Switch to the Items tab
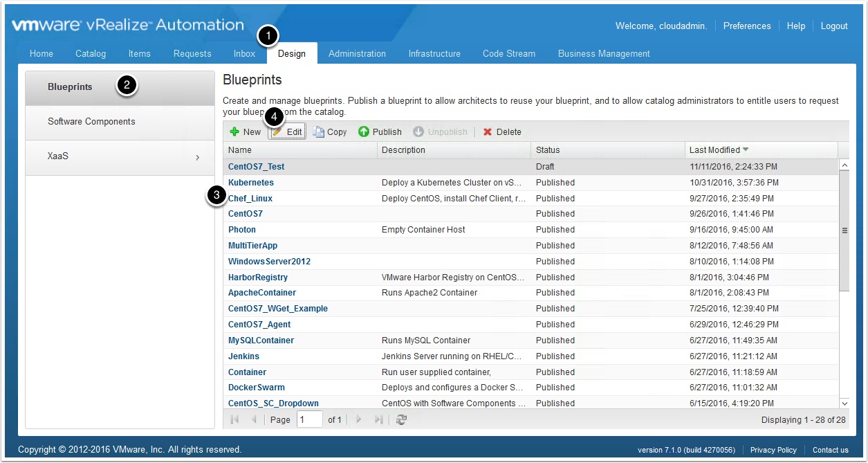This screenshot has width=868, height=463. pyautogui.click(x=140, y=53)
